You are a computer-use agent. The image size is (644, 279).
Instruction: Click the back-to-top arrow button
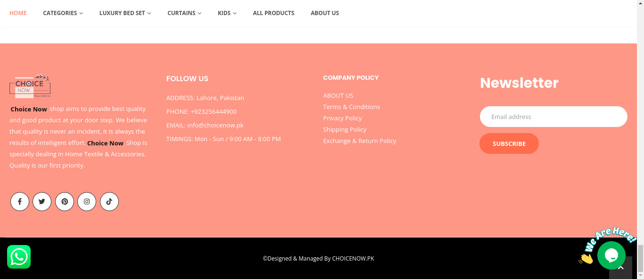click(620, 268)
